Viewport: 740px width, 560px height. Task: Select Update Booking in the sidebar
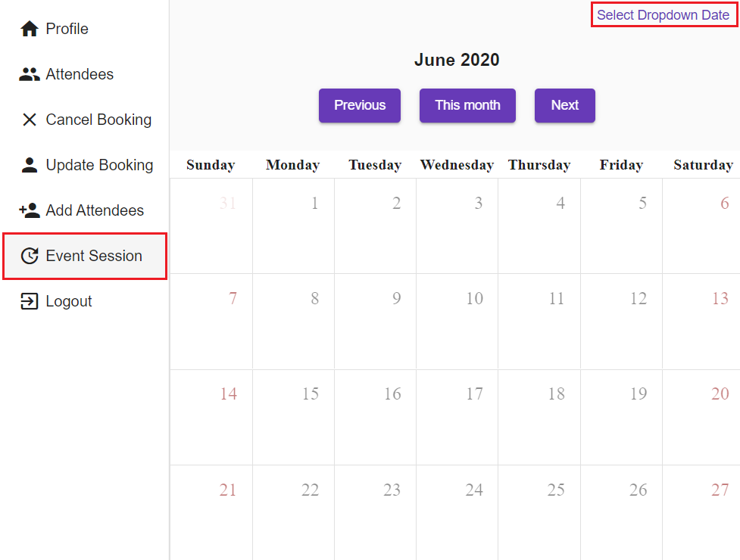tap(99, 165)
